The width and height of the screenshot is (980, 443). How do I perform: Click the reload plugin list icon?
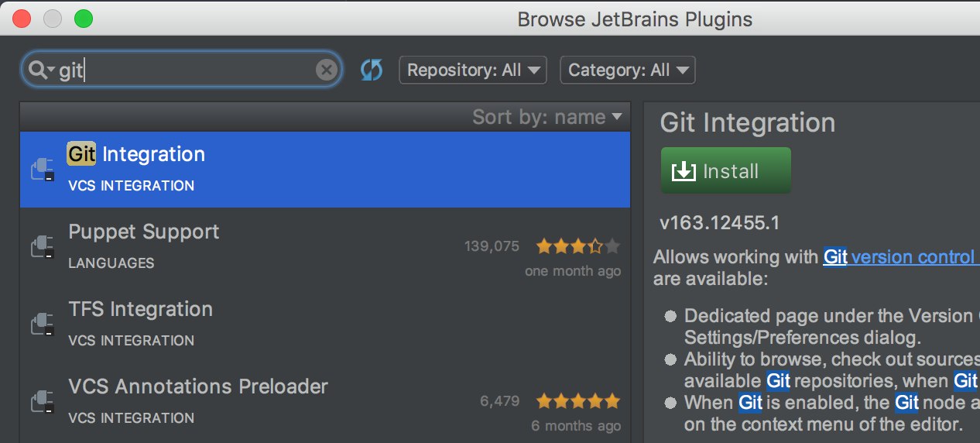tap(372, 70)
